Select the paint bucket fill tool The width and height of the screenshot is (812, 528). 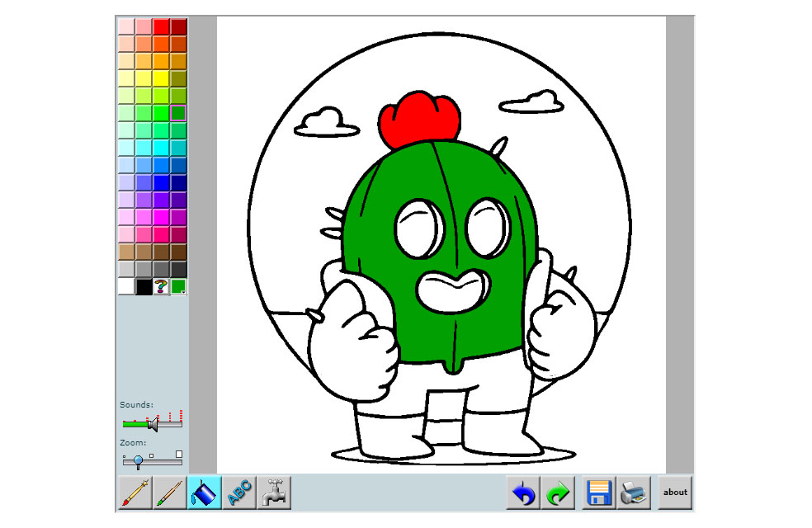205,493
